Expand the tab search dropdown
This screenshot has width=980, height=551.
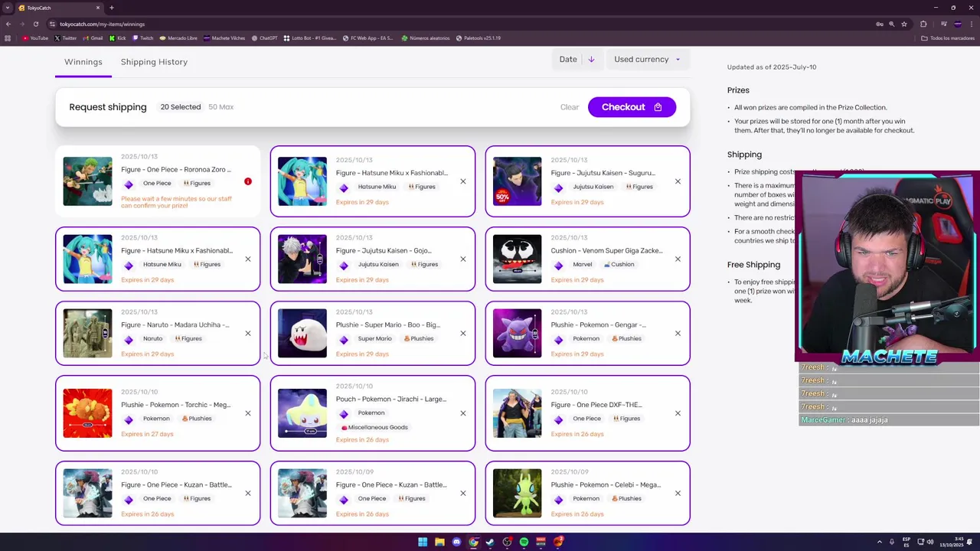point(7,8)
